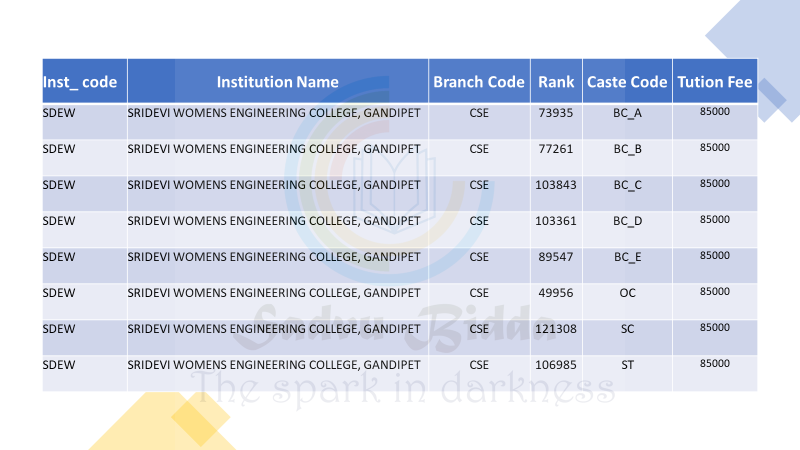Click institution name in the BC_B row

(x=274, y=149)
